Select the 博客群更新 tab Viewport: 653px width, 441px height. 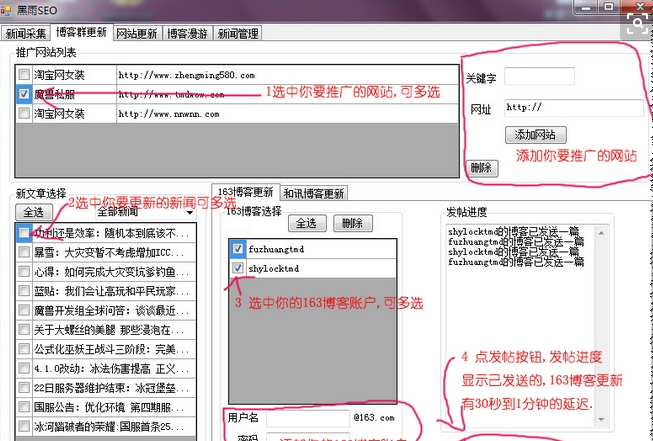82,32
